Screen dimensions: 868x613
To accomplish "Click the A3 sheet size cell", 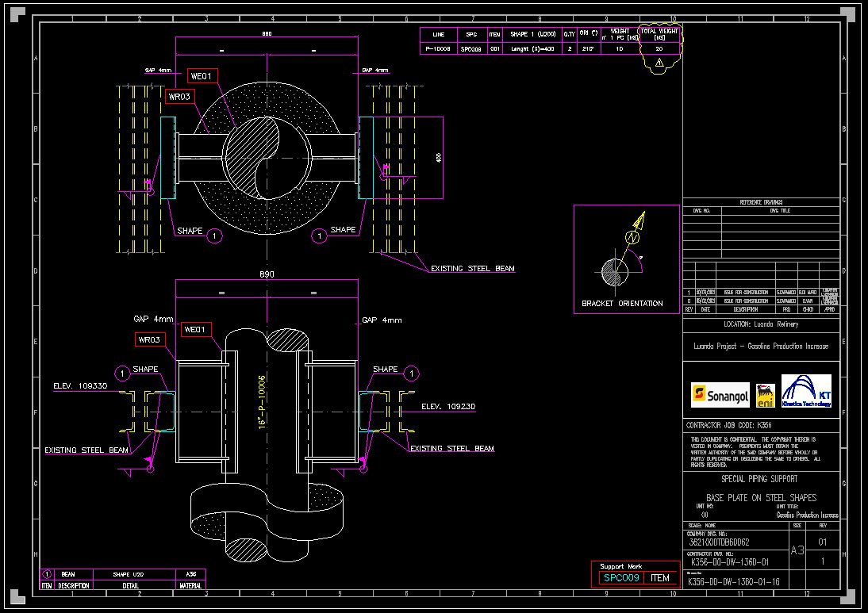I will point(800,550).
